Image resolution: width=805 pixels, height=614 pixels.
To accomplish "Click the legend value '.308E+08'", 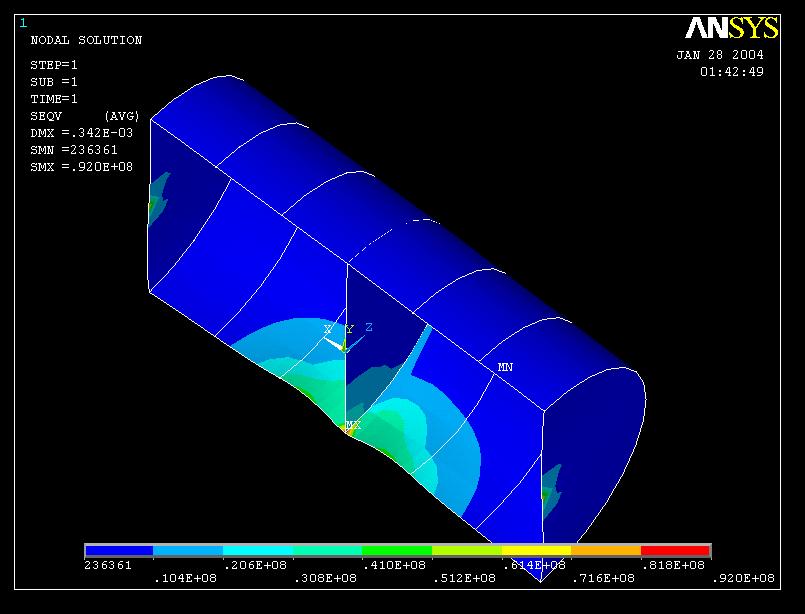I will 325,578.
